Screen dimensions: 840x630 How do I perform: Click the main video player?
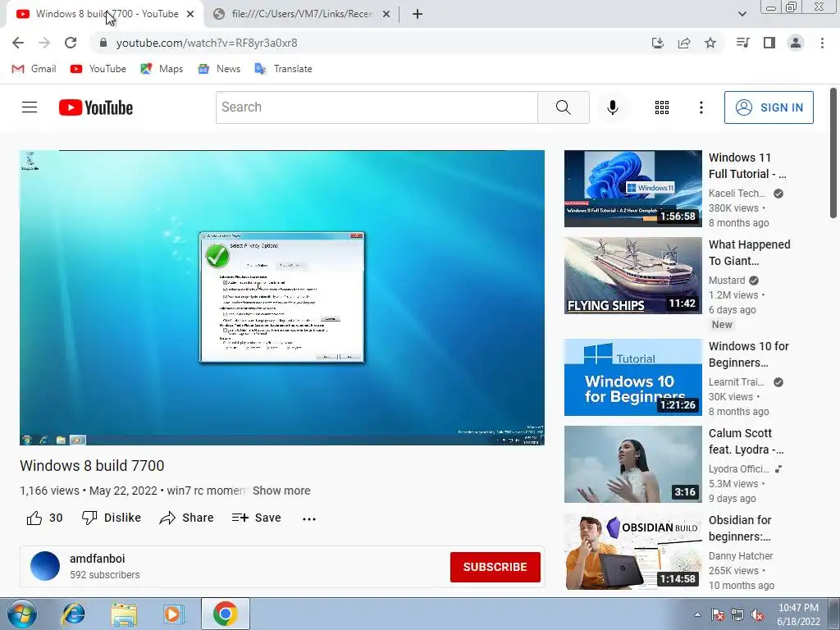point(282,297)
